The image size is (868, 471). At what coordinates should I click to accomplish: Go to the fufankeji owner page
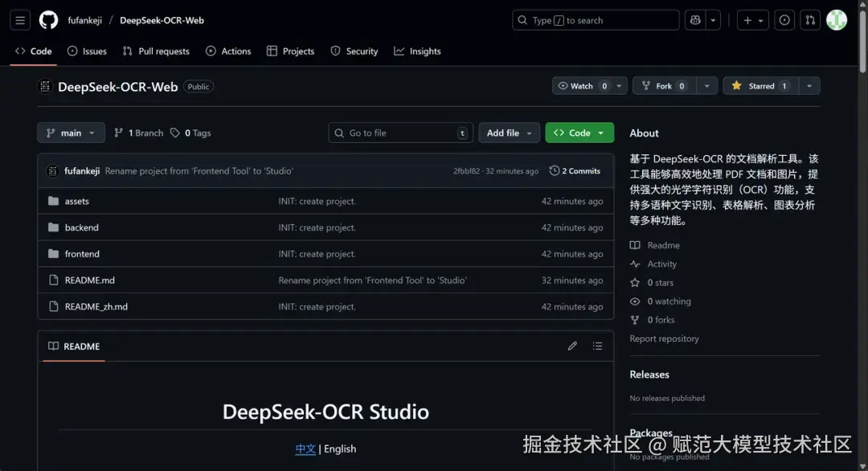click(x=84, y=20)
